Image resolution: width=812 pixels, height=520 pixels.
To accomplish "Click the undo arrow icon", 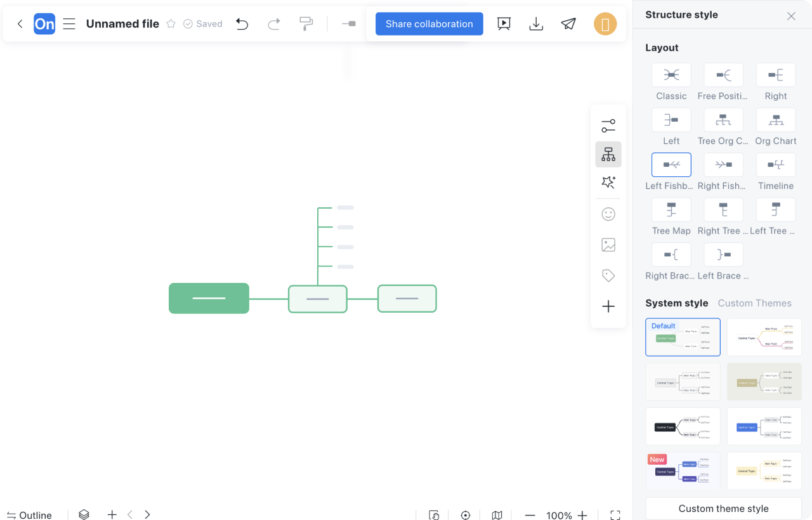I will (242, 24).
